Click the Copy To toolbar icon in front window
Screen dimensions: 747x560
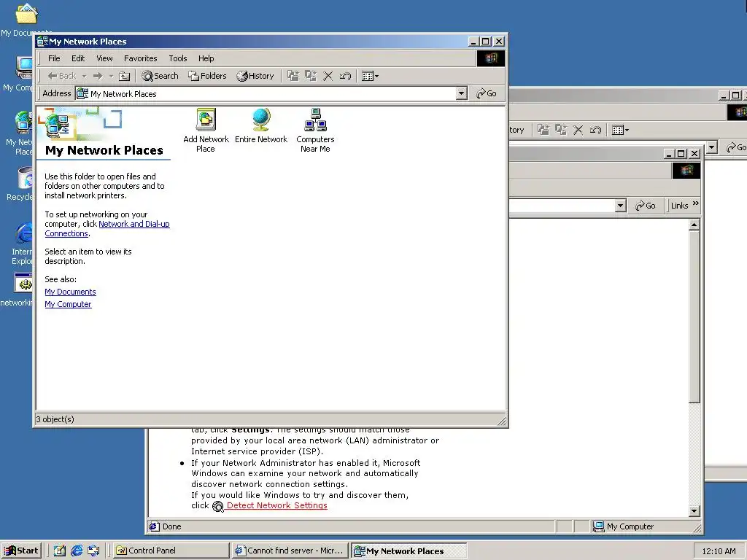pos(311,76)
